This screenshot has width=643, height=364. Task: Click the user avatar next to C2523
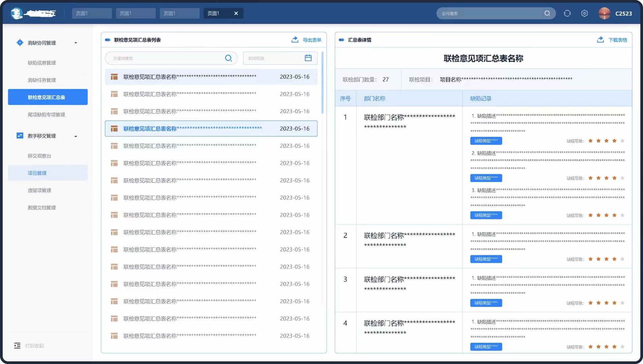(x=604, y=13)
